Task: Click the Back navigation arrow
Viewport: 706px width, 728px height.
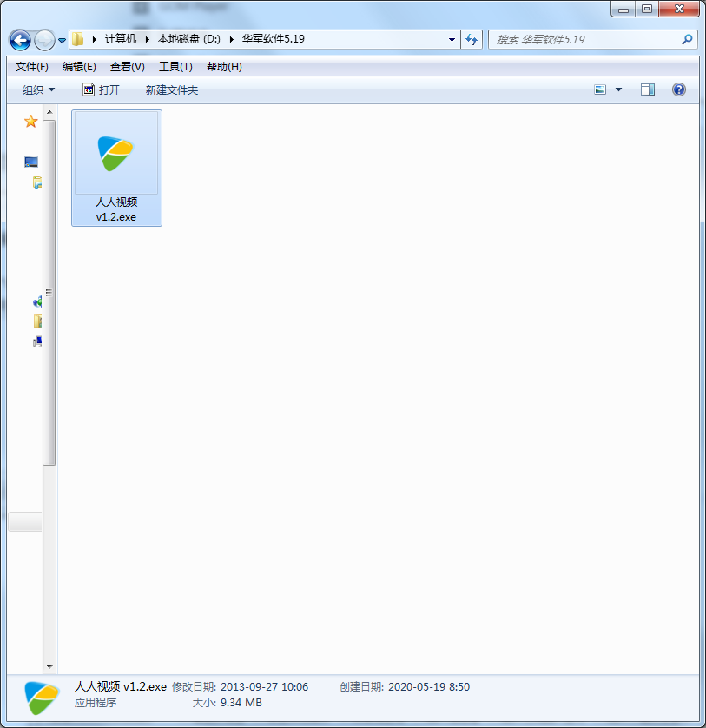Action: [x=18, y=40]
